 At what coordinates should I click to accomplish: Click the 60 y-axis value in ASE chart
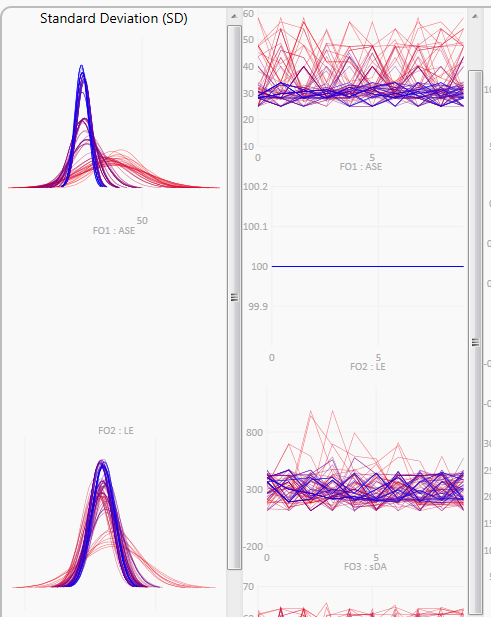pyautogui.click(x=249, y=14)
